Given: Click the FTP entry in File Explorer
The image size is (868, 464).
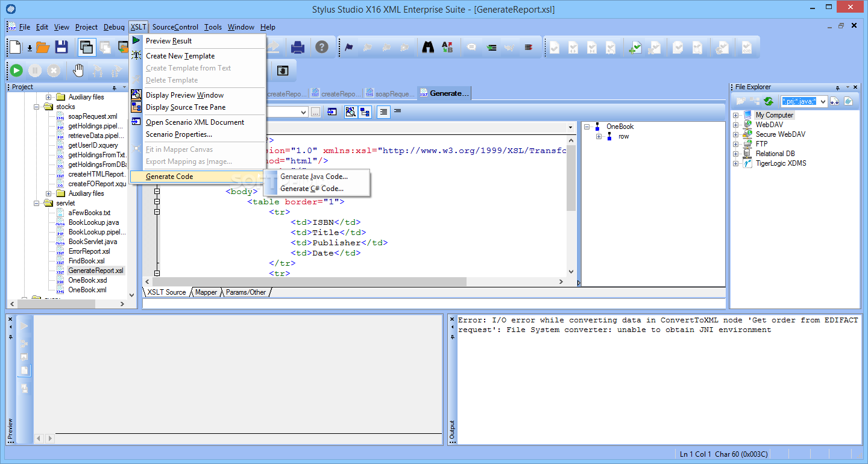Looking at the screenshot, I should pos(761,144).
